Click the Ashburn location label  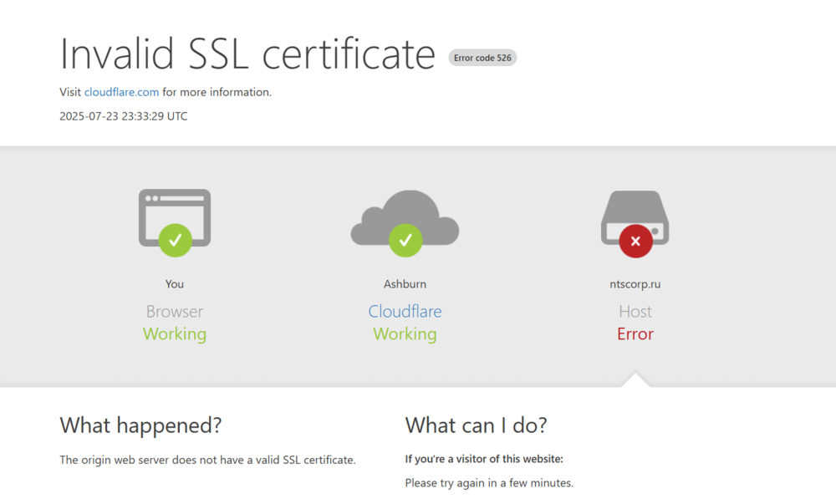coord(405,283)
